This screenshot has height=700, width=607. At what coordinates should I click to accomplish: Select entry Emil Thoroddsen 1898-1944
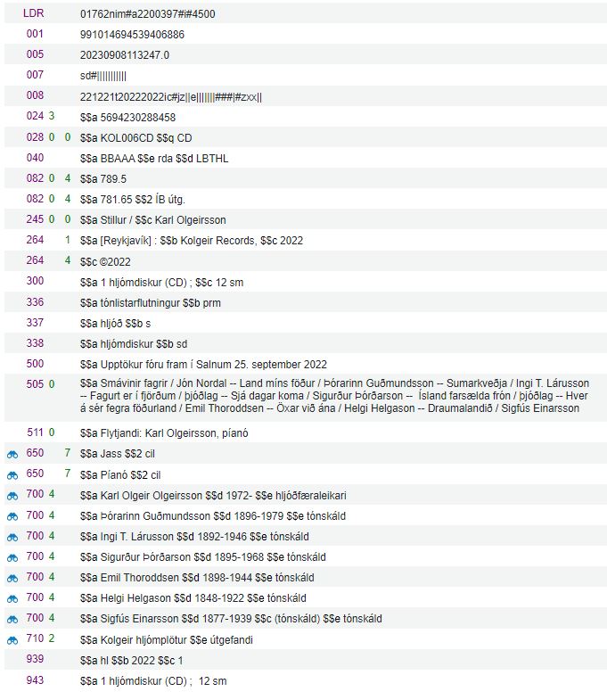point(197,578)
